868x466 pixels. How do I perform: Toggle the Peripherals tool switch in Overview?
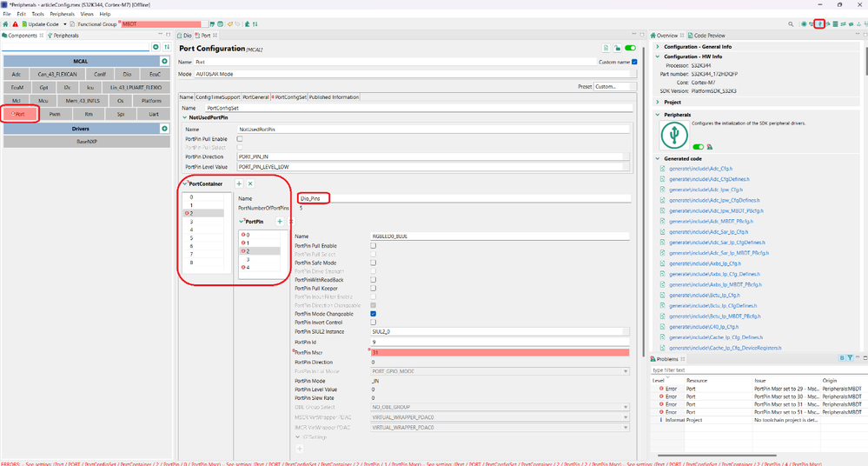(698, 147)
